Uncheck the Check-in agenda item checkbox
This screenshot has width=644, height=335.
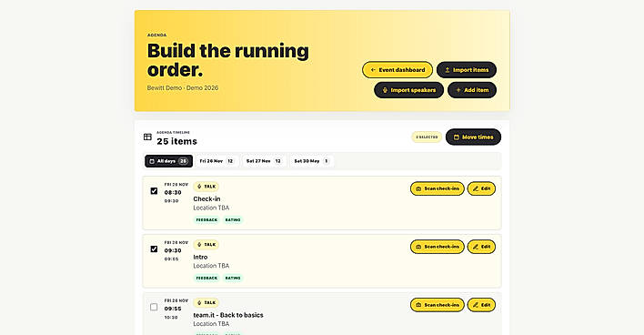(154, 191)
